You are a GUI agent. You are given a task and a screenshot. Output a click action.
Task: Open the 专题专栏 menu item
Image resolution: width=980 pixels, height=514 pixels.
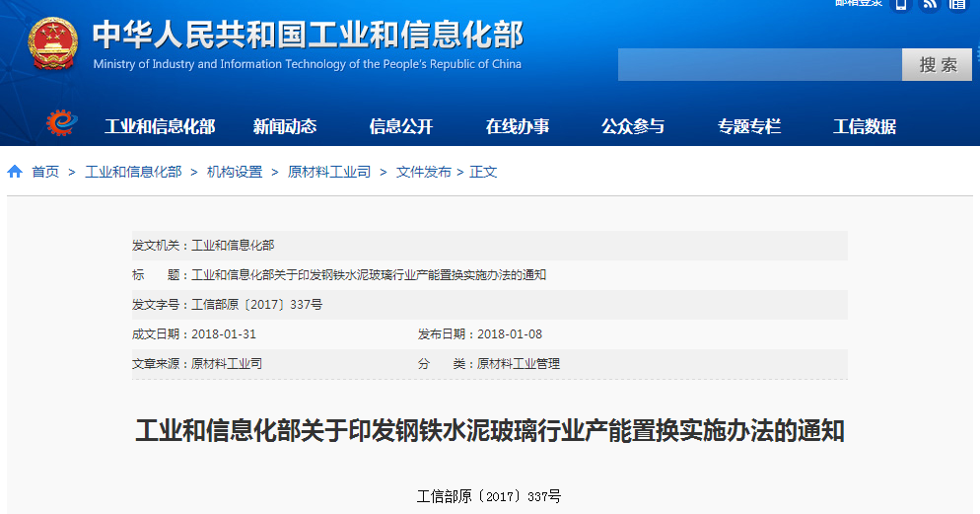coord(748,126)
